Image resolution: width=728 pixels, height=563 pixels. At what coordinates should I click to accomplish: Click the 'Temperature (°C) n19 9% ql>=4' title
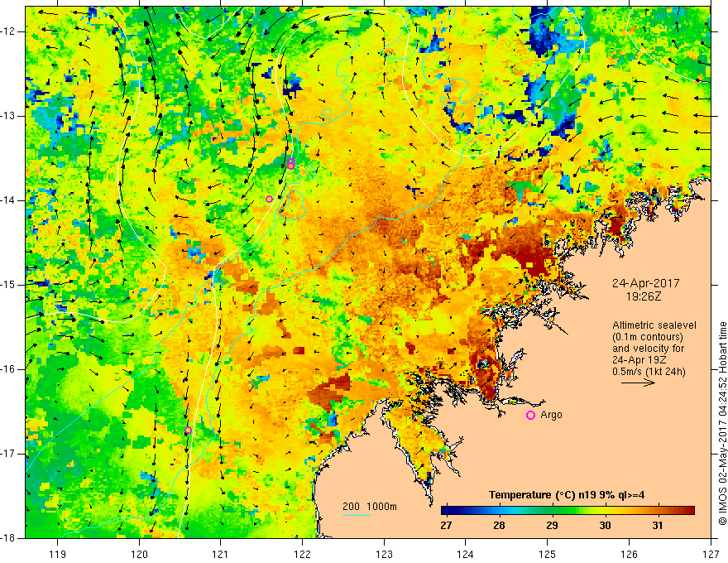(x=567, y=495)
